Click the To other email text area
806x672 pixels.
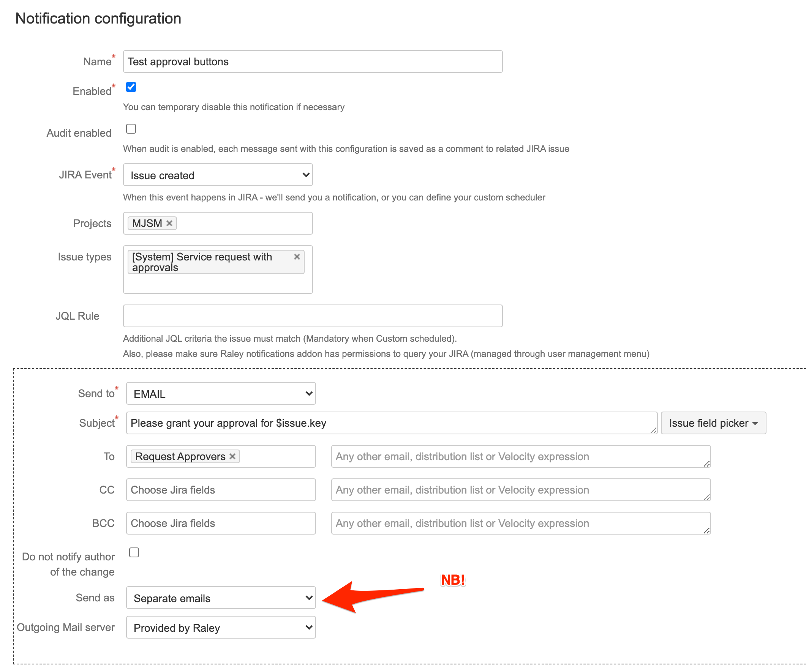click(x=521, y=456)
